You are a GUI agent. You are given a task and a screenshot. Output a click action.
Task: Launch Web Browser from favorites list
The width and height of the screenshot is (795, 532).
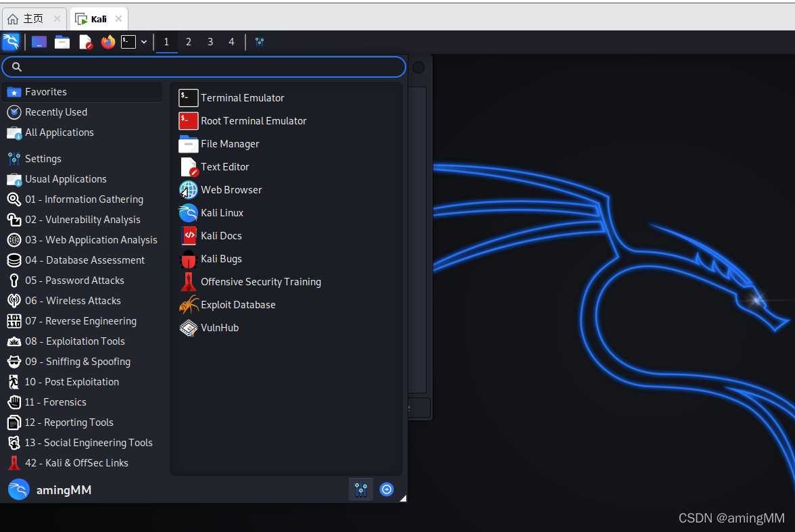287,190
